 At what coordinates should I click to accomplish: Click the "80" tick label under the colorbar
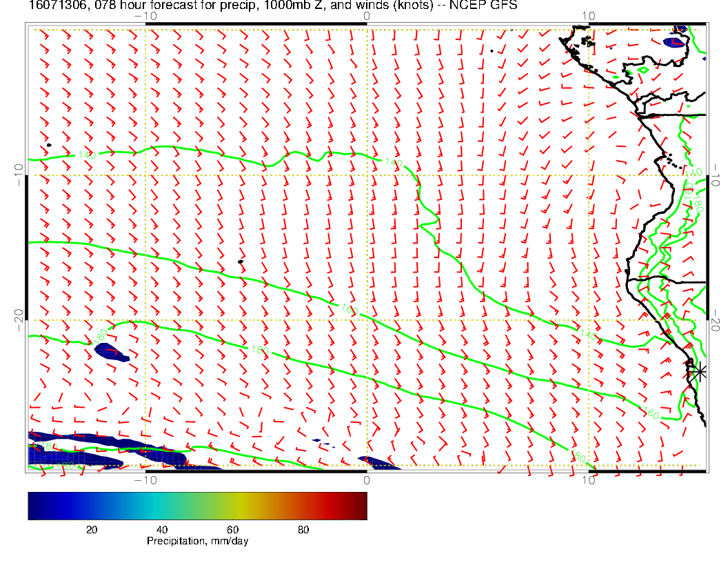point(303,530)
